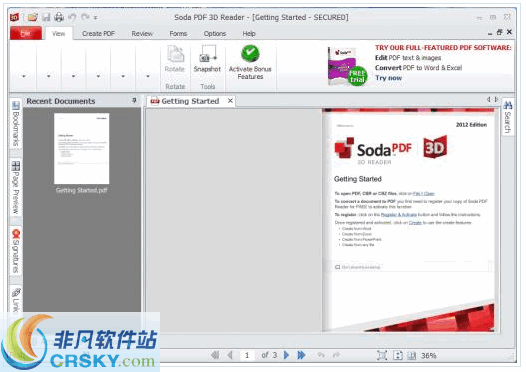
Task: Click the 2012 Edition text on the page
Action: pos(471,125)
